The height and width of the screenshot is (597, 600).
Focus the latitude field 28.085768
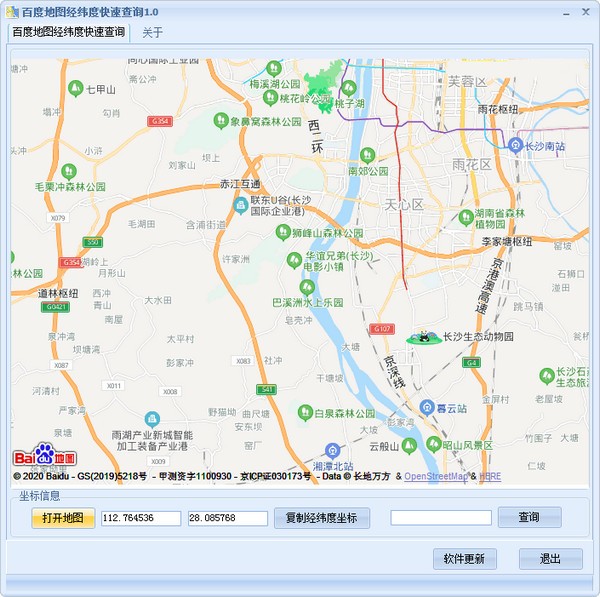(x=228, y=518)
